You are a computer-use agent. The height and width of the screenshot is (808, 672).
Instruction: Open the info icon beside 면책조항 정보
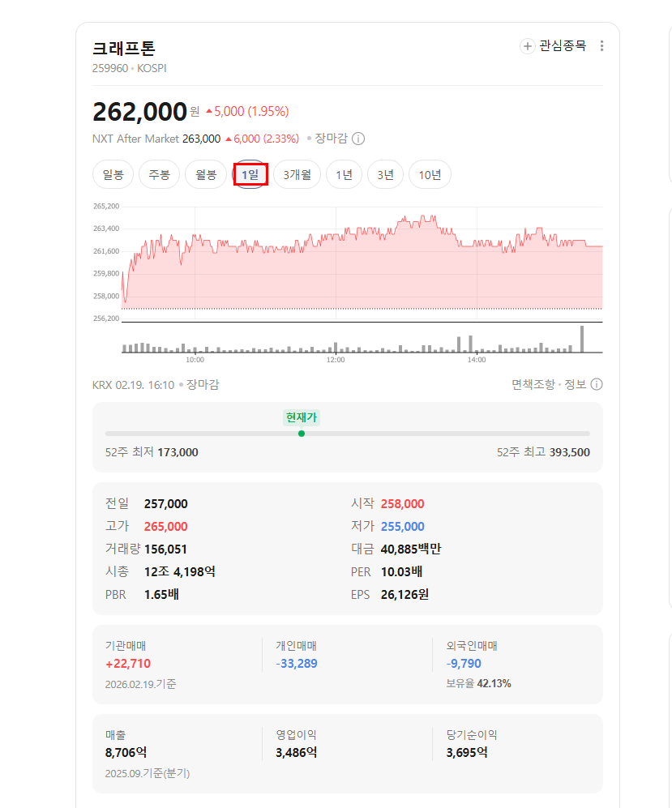[597, 384]
